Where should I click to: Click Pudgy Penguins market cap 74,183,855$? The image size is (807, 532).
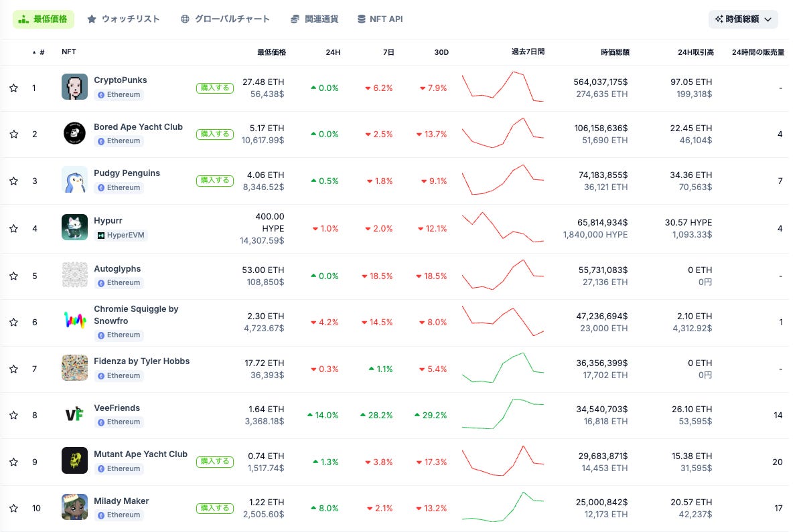coord(603,175)
